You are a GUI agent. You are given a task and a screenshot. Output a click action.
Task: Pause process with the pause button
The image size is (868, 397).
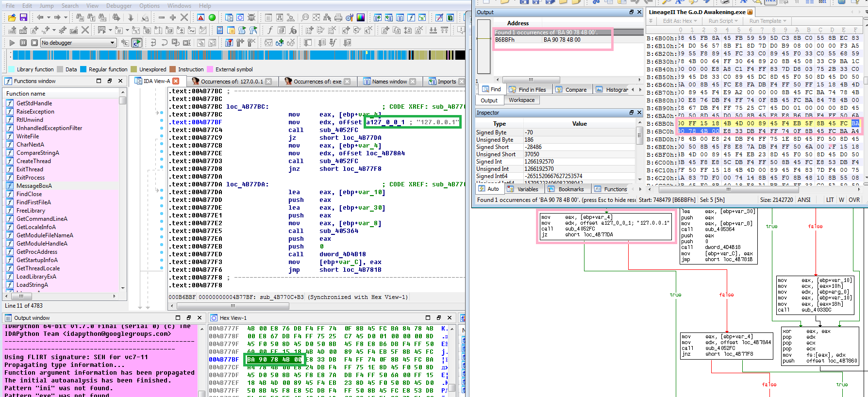(x=23, y=43)
